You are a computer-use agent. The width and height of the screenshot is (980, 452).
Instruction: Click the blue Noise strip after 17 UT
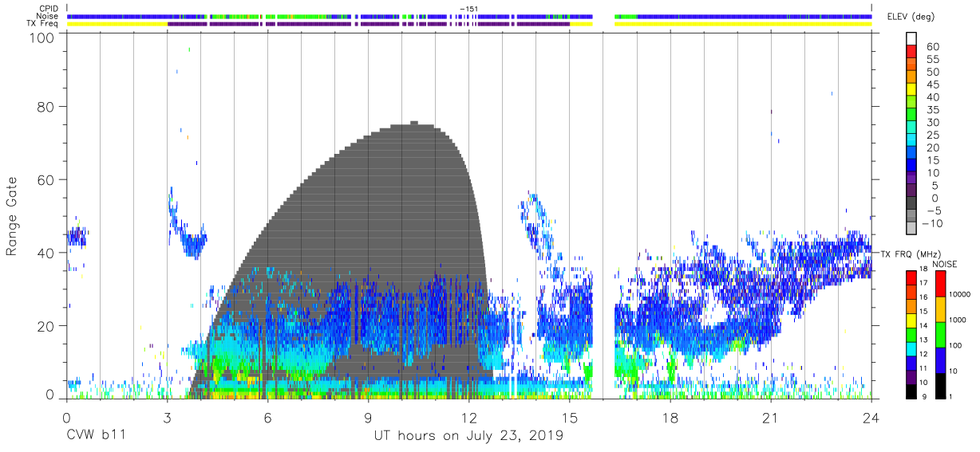click(753, 16)
